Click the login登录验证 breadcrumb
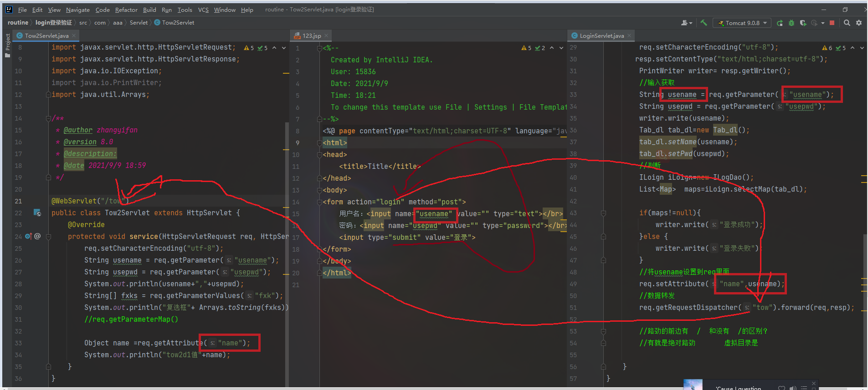Viewport: 868px width, 390px height. coord(54,22)
